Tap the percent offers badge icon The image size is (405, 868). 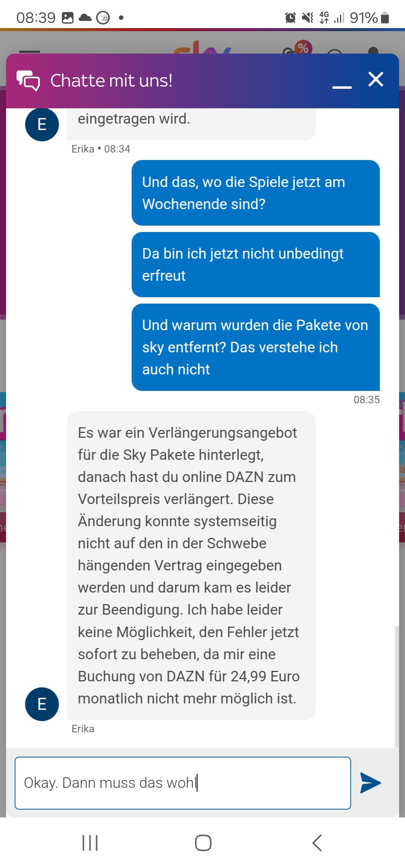[x=303, y=48]
